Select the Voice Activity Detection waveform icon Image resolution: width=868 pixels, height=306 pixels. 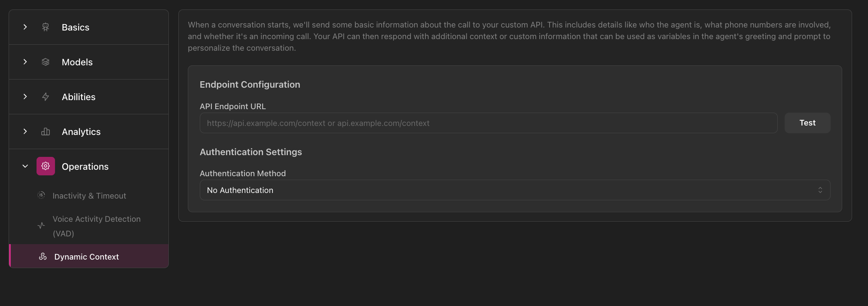coord(41,225)
